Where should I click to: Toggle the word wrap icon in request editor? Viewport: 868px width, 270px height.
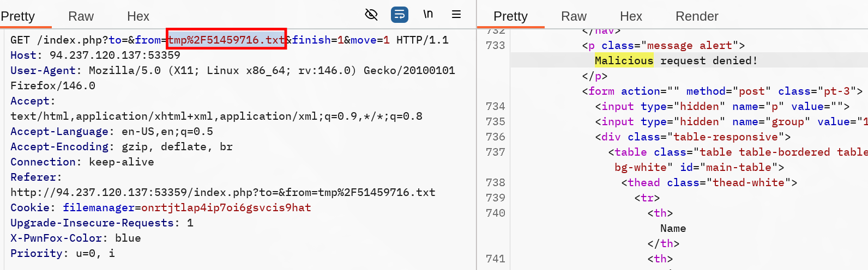tap(400, 15)
